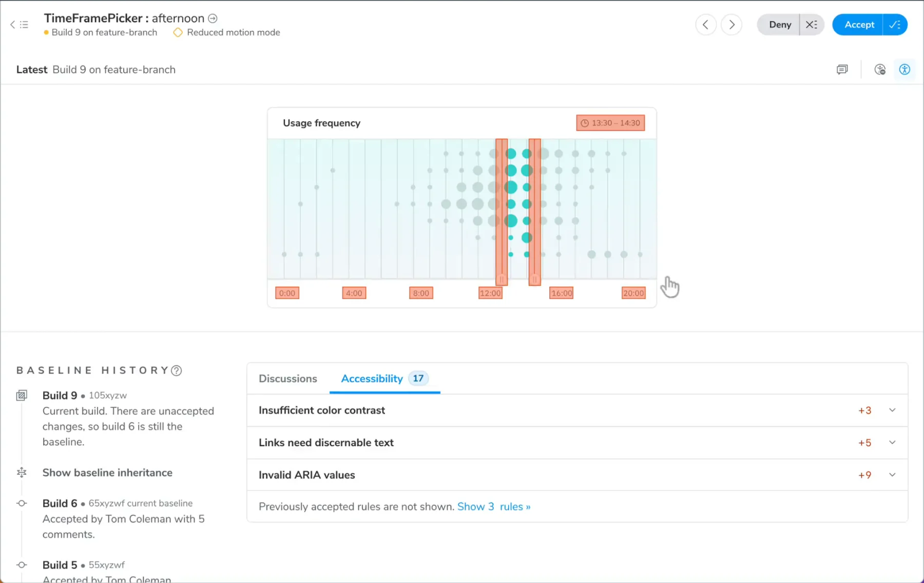Click the right range handle of the timeframe

pyautogui.click(x=534, y=212)
